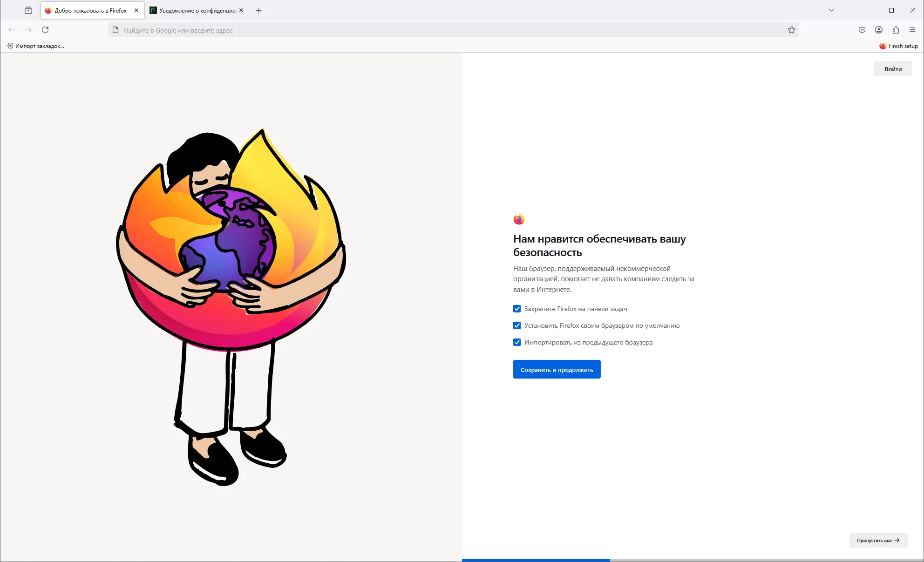Expand the list all tabs chevron

831,10
